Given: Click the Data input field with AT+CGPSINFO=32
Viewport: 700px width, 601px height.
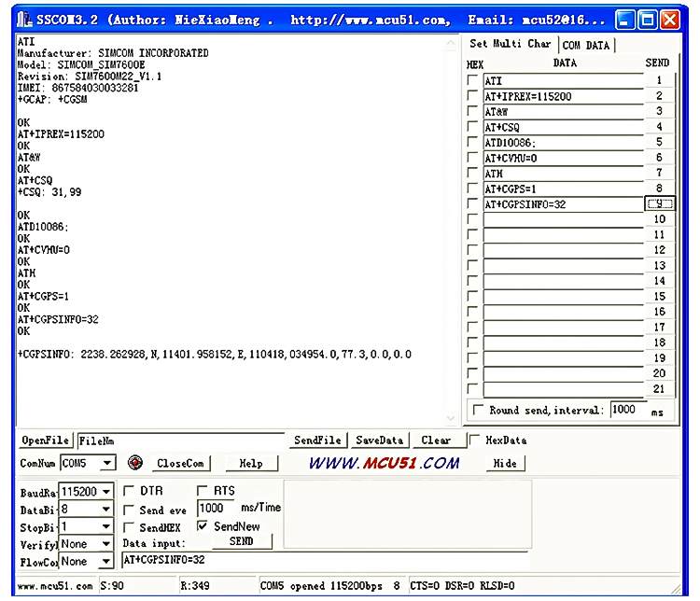Looking at the screenshot, I should coord(325,560).
